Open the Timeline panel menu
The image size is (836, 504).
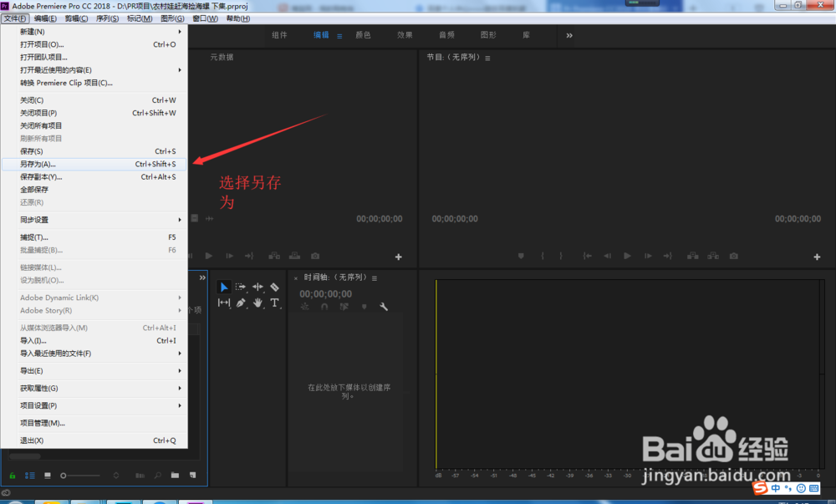pyautogui.click(x=374, y=278)
